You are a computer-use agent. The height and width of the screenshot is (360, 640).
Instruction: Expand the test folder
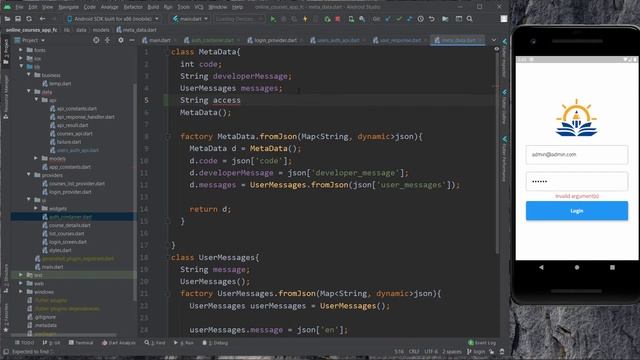[21, 275]
